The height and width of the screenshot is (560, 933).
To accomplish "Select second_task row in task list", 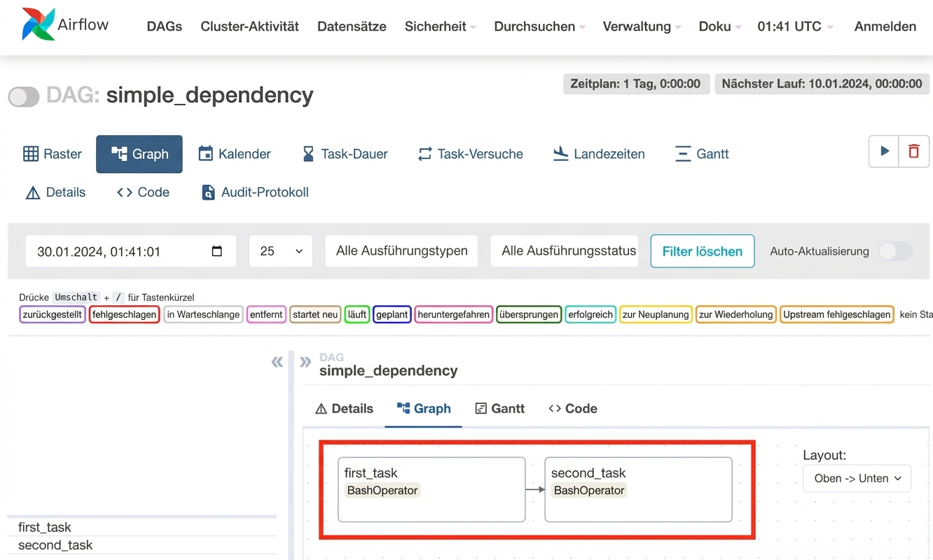I will pyautogui.click(x=142, y=545).
